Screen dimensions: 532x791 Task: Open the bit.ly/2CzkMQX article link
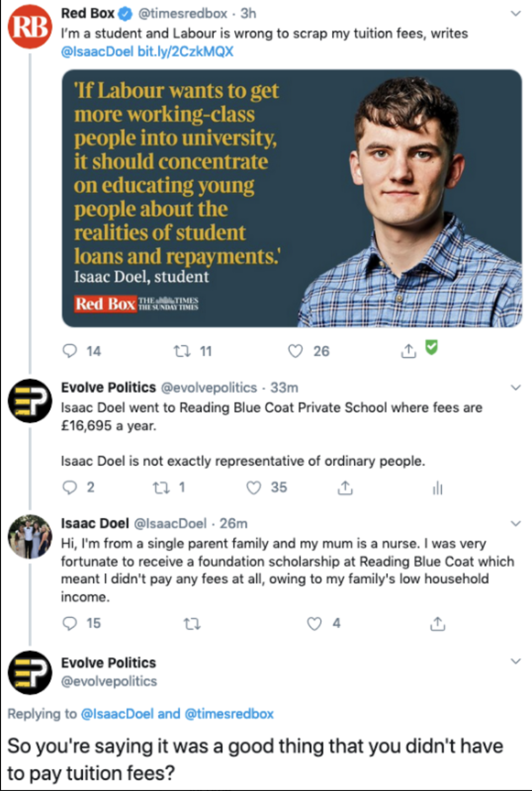[185, 51]
